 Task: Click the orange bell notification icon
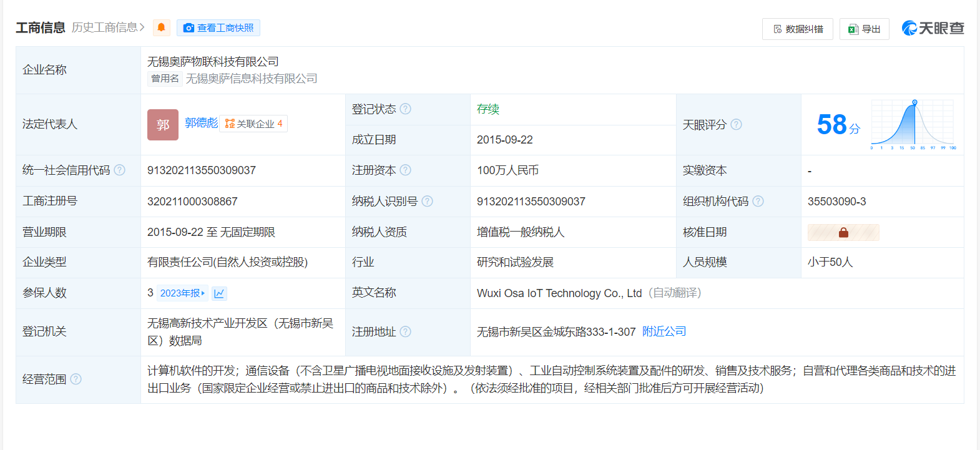tap(161, 27)
